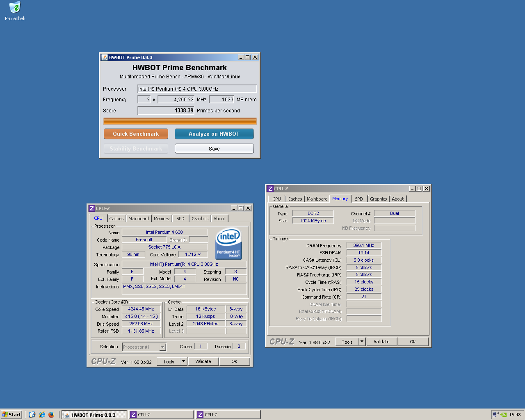
Task: Open the Start menu
Action: (x=11, y=415)
